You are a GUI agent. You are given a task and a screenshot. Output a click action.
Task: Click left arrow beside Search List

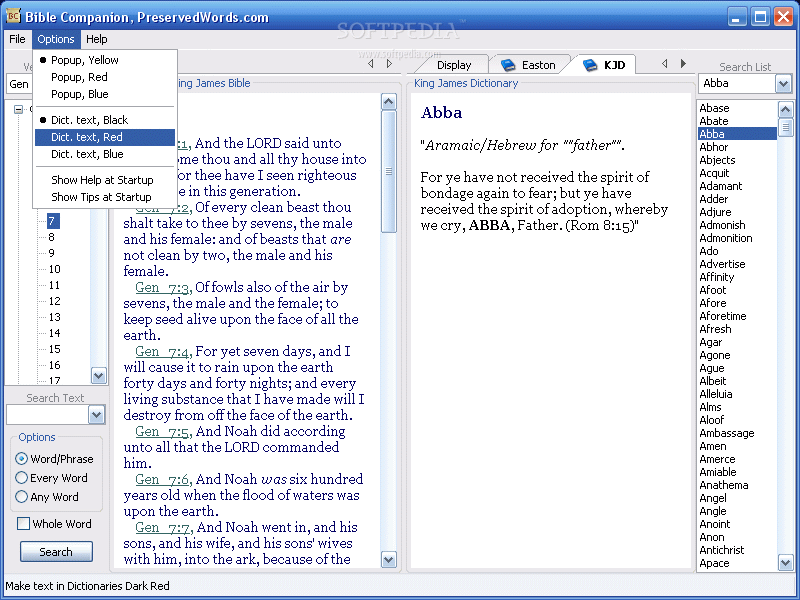[664, 63]
